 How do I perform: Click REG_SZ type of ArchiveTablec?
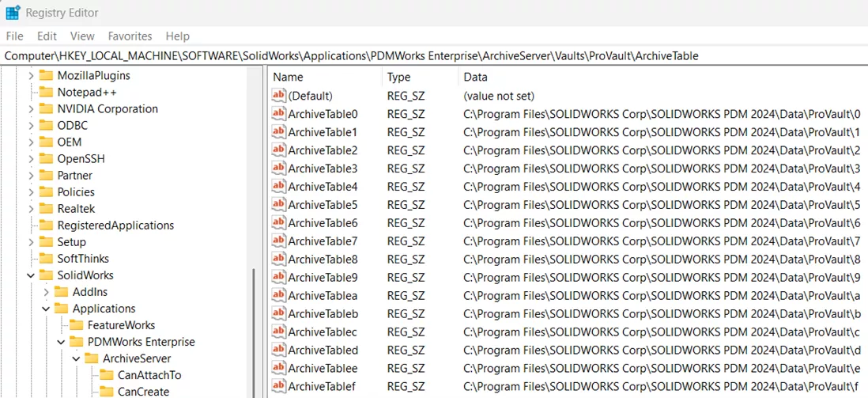(x=406, y=332)
